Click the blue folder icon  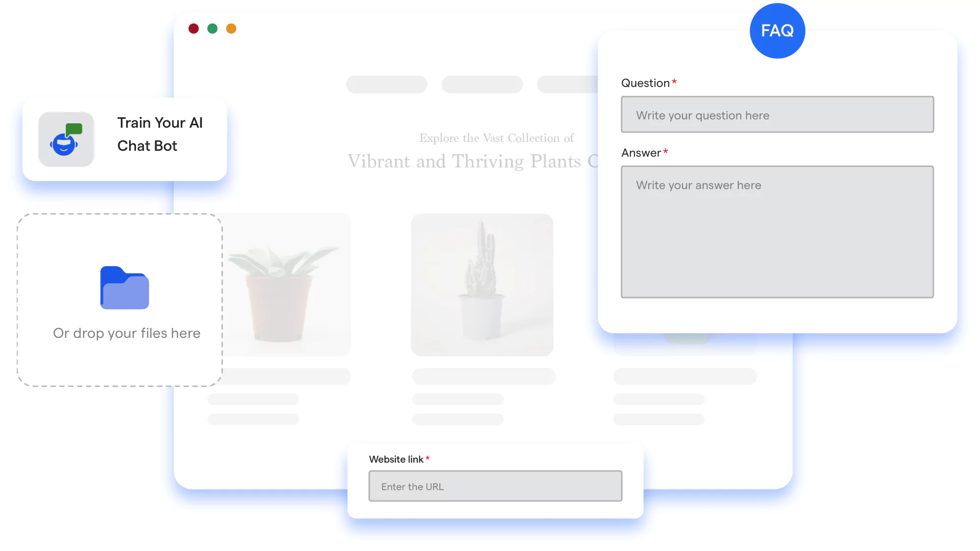click(x=123, y=288)
